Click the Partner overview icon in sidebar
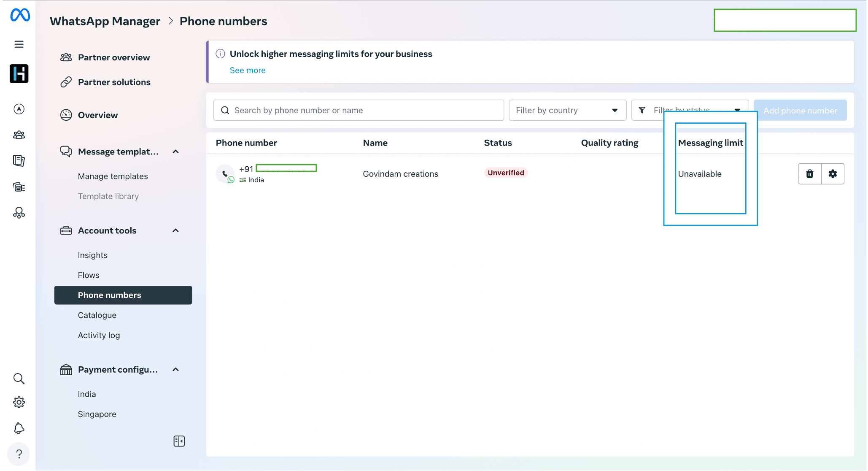 pyautogui.click(x=67, y=57)
